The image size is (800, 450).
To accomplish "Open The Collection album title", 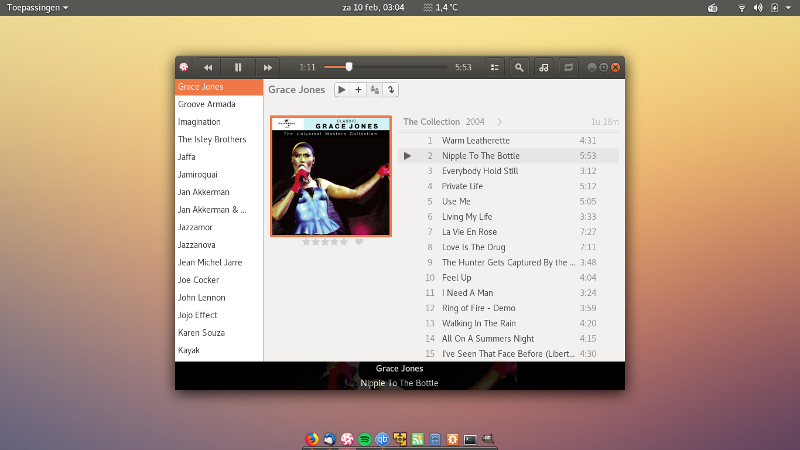I will (432, 122).
